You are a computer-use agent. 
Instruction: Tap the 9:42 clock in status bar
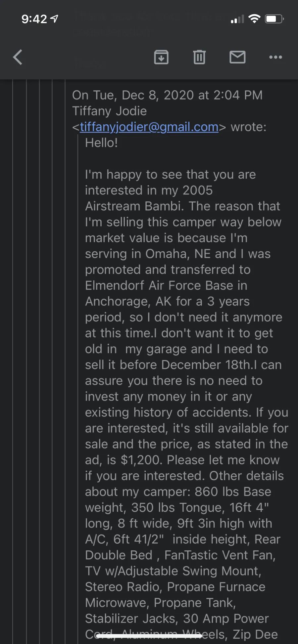pos(34,19)
